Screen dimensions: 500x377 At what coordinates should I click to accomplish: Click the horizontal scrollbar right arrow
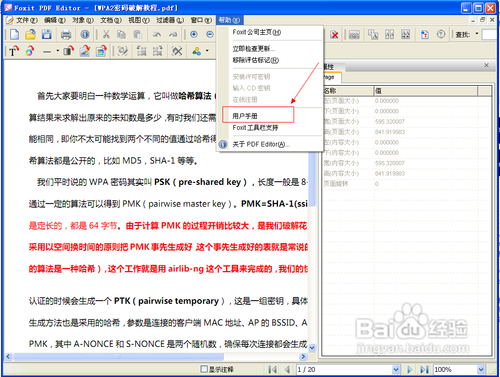coord(303,356)
